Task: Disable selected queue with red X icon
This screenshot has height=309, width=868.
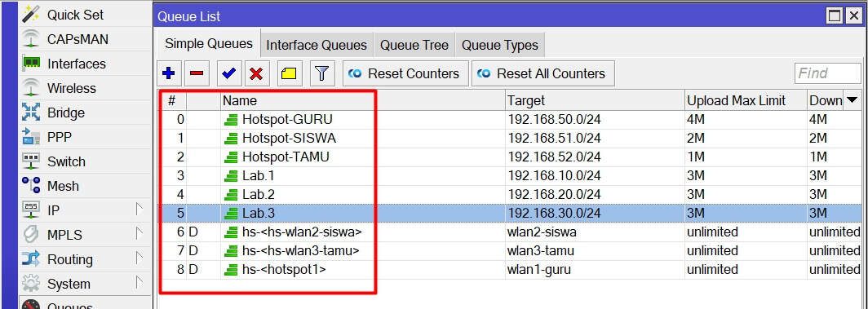Action: pos(256,73)
